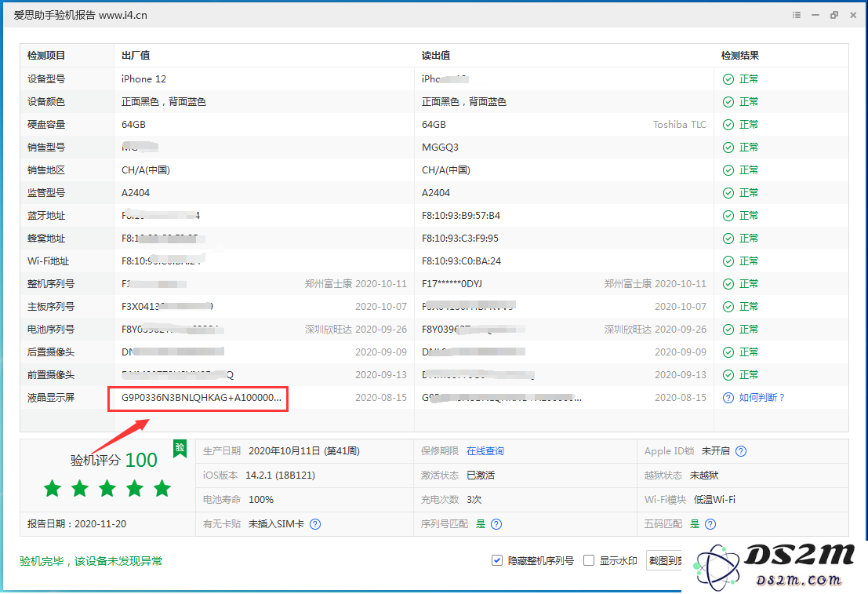Click the 验机评分 100 score
The image size is (868, 594).
point(114,460)
